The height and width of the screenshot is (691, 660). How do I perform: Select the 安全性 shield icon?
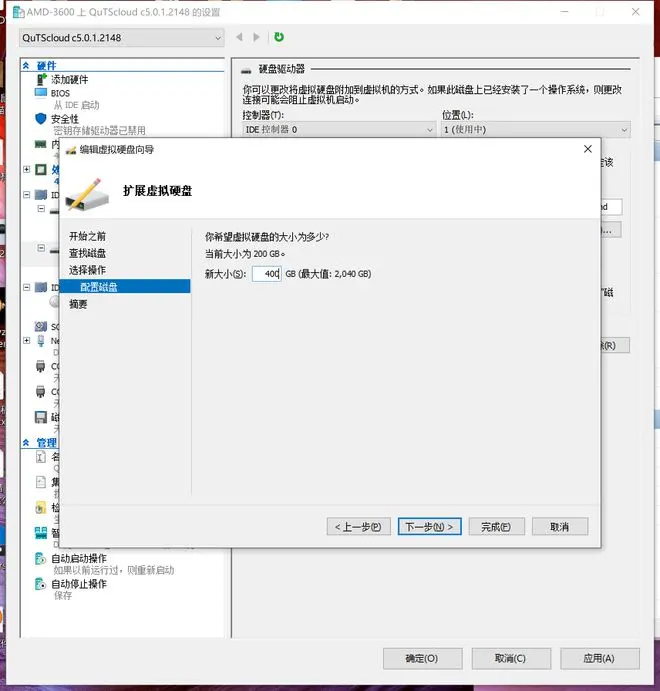click(41, 119)
